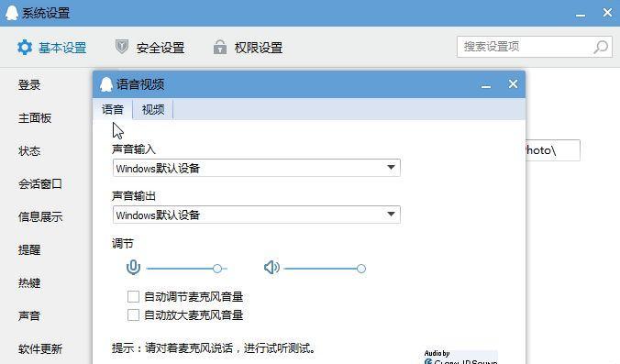This screenshot has height=364, width=620.
Task: Select 会话窗口 in the settings sidebar
Action: coord(40,183)
